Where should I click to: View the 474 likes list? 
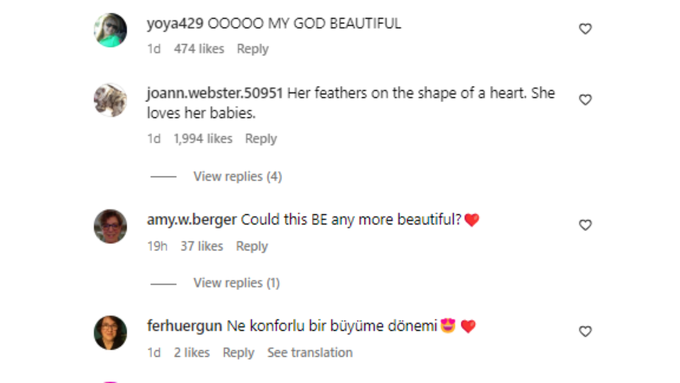199,49
